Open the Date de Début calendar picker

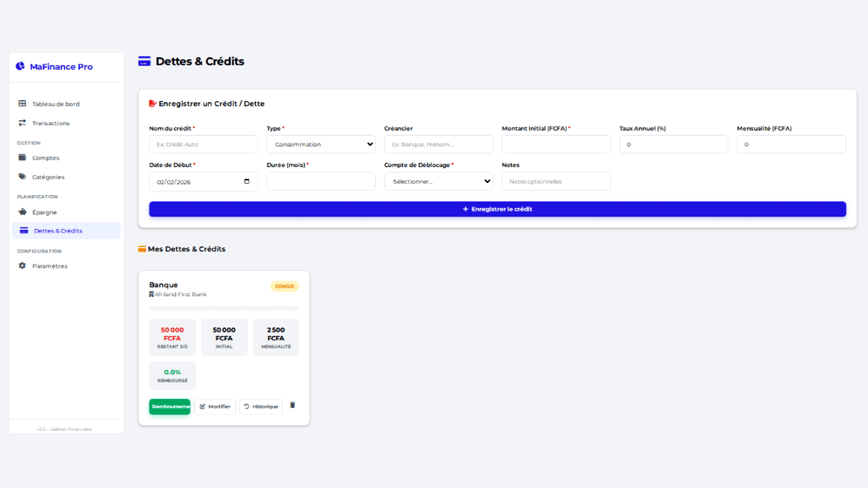[x=246, y=181]
